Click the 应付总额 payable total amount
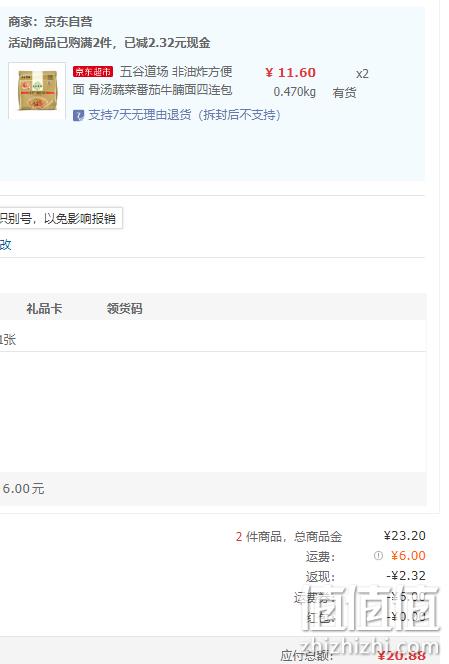This screenshot has height=664, width=449. (x=401, y=656)
